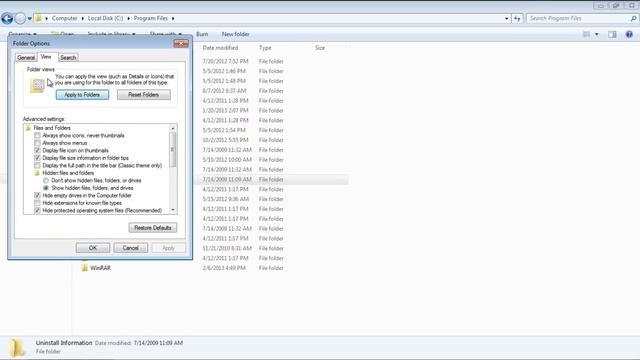Screen dimensions: 640x360
Task: Select the View tab
Action: 46,57
